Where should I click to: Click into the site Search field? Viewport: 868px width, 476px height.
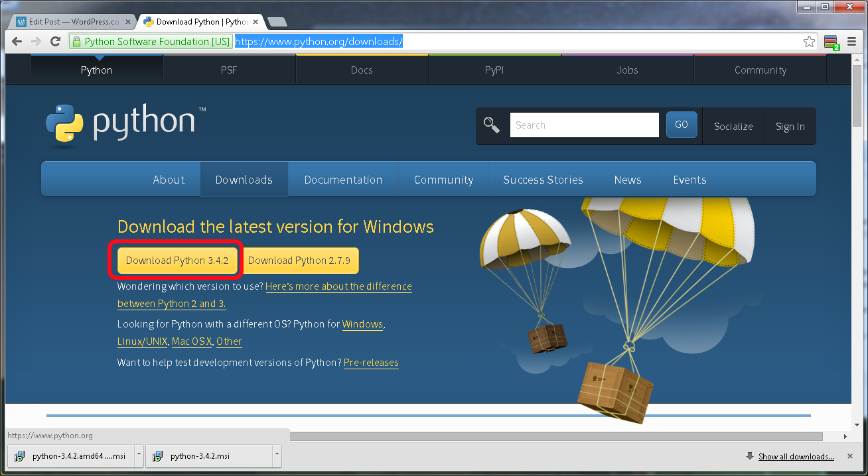[x=584, y=125]
